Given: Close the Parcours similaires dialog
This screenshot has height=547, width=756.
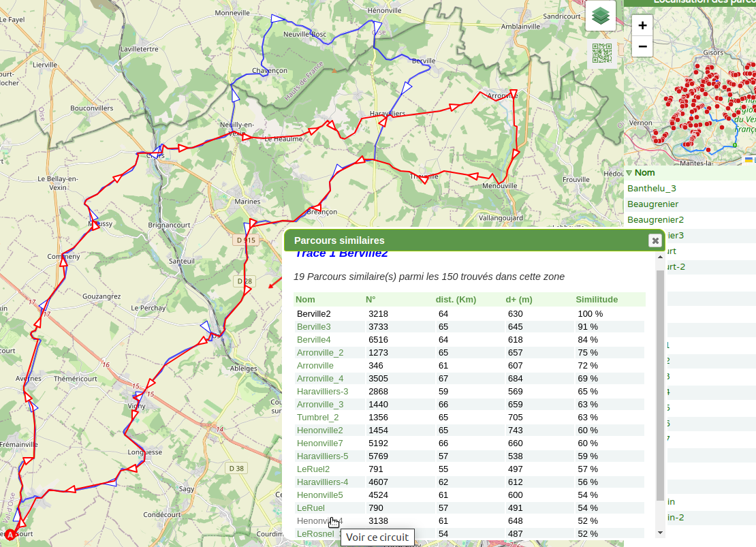Looking at the screenshot, I should 655,240.
